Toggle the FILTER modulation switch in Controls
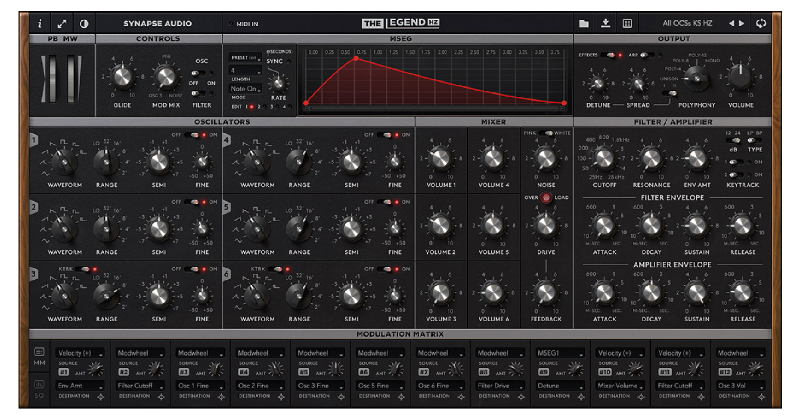Viewport: 800px width, 418px height. pos(198,93)
